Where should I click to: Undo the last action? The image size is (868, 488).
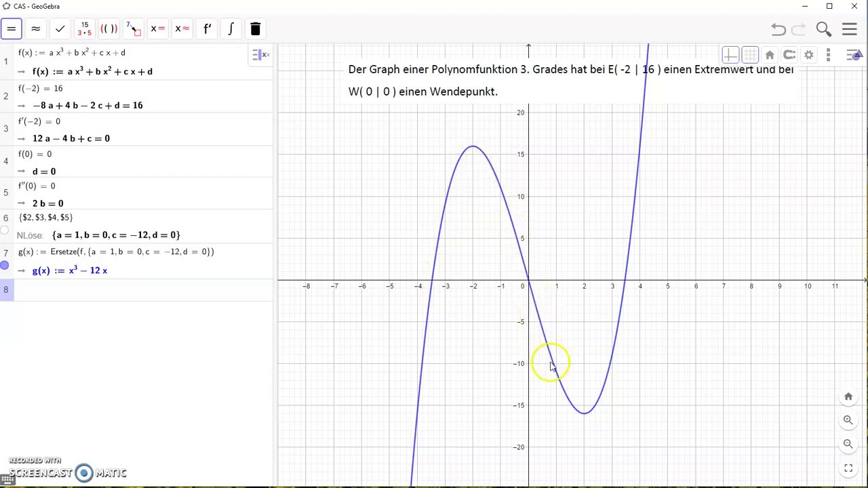pos(778,29)
